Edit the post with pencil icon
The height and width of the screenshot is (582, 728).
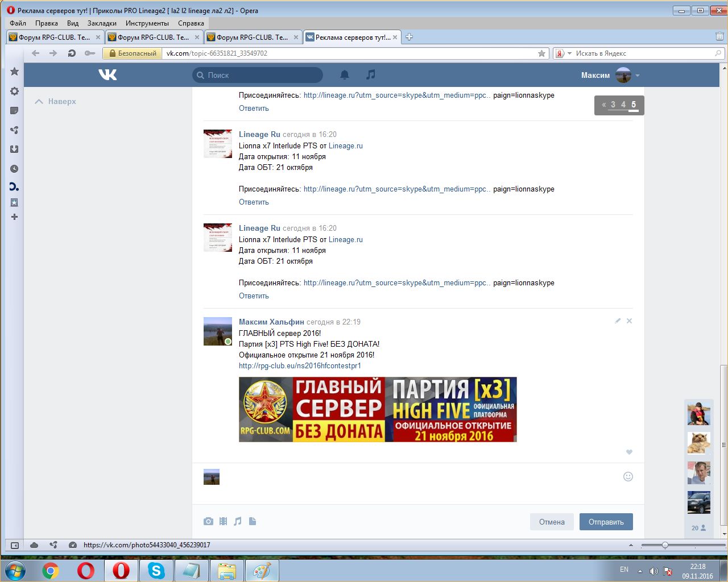click(618, 321)
